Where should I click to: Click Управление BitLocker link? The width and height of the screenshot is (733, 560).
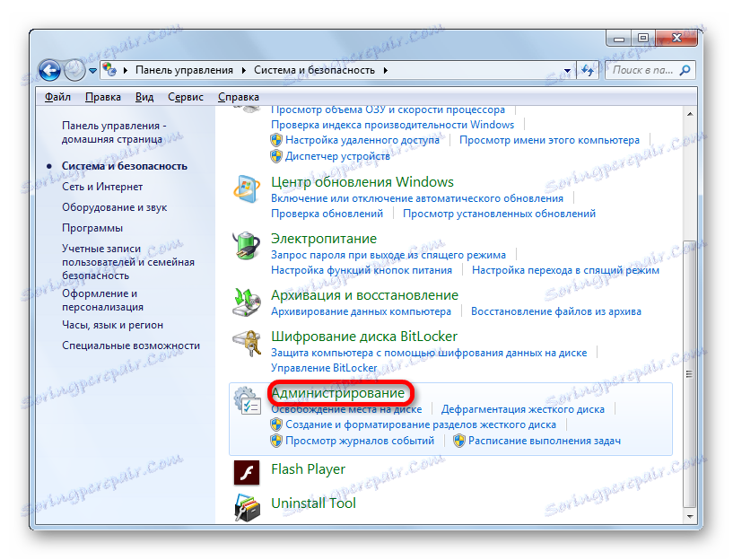324,368
